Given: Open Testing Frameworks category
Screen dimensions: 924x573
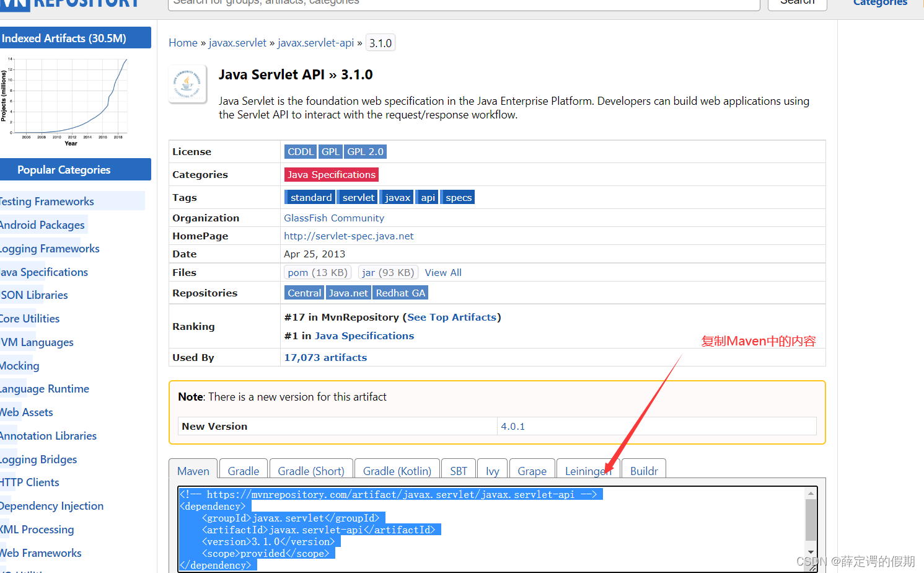Looking at the screenshot, I should 47,202.
